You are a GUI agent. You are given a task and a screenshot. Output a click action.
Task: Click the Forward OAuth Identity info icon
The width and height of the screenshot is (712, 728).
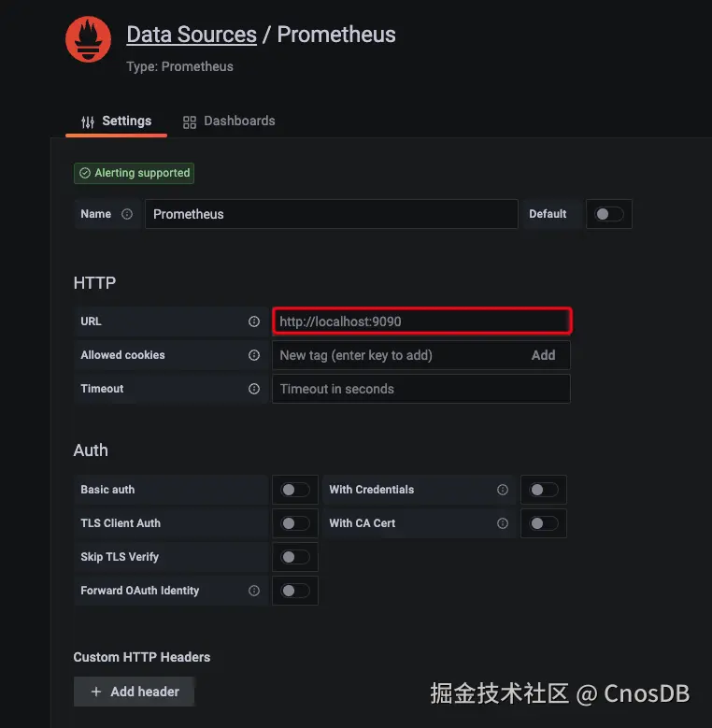point(254,591)
